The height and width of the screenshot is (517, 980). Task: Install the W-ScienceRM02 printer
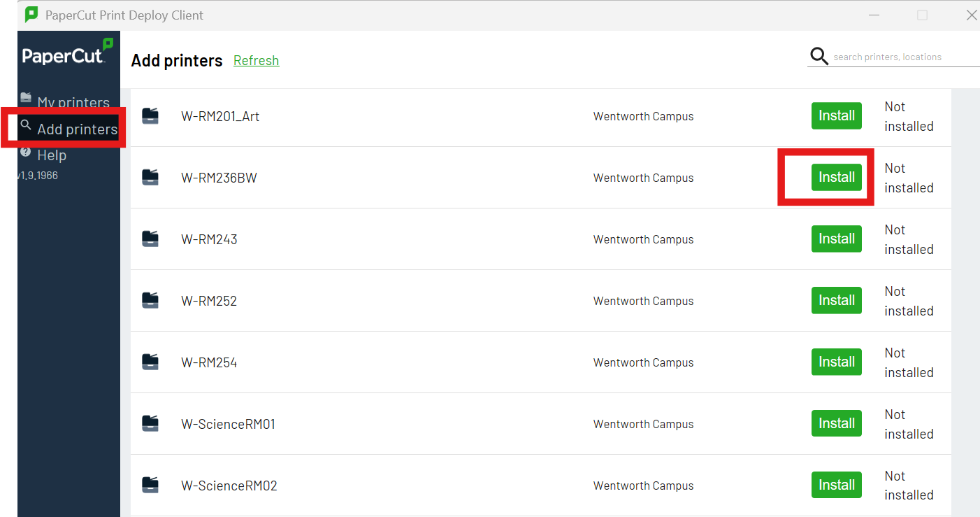[837, 486]
